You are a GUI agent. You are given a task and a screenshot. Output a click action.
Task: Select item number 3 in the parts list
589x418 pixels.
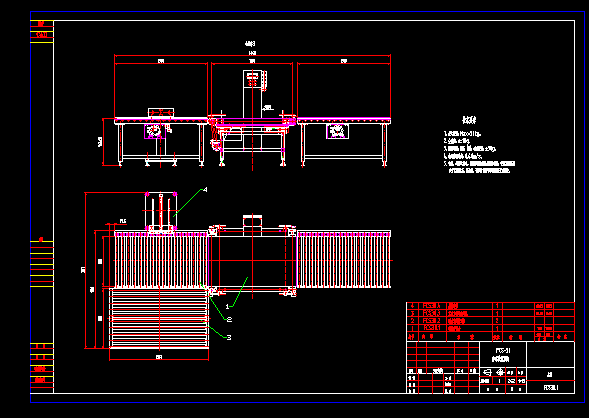pos(412,313)
